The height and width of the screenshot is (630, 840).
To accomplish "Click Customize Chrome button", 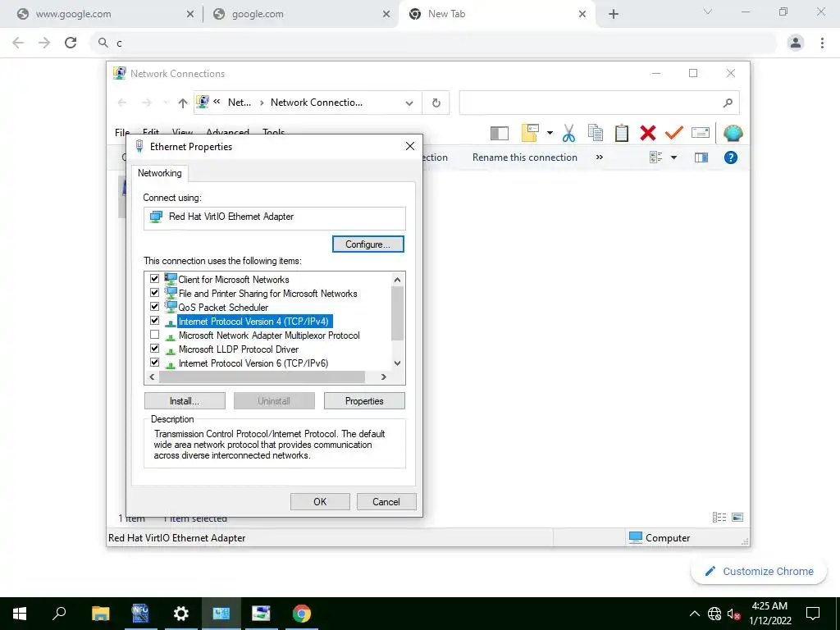I will [760, 571].
